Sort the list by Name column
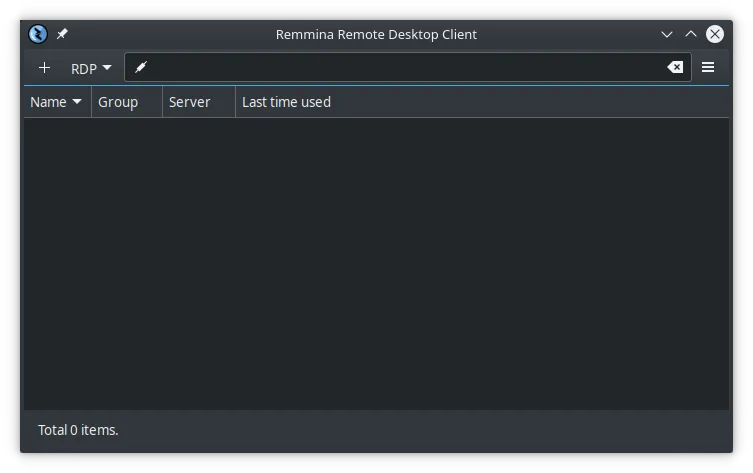This screenshot has width=753, height=473. pos(48,102)
